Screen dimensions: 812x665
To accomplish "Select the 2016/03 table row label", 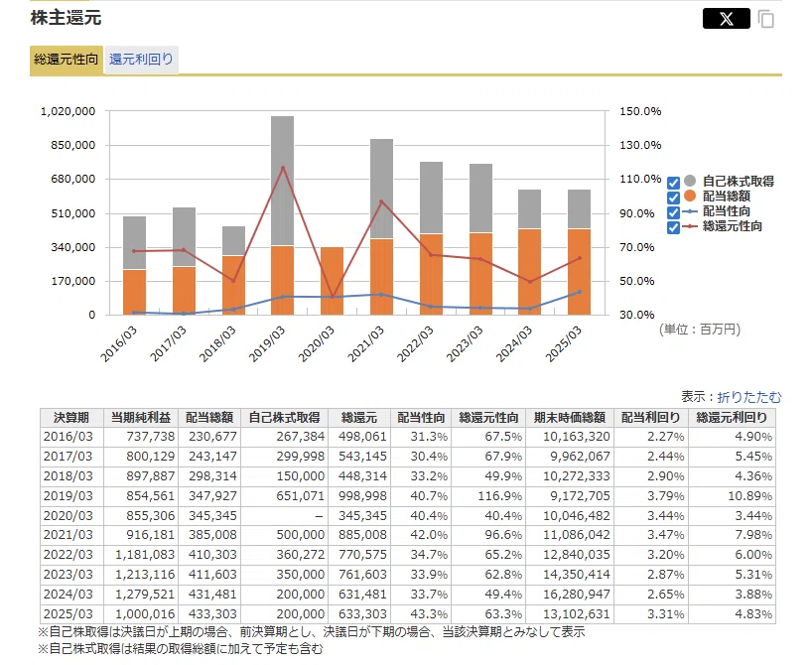I will [x=68, y=437].
